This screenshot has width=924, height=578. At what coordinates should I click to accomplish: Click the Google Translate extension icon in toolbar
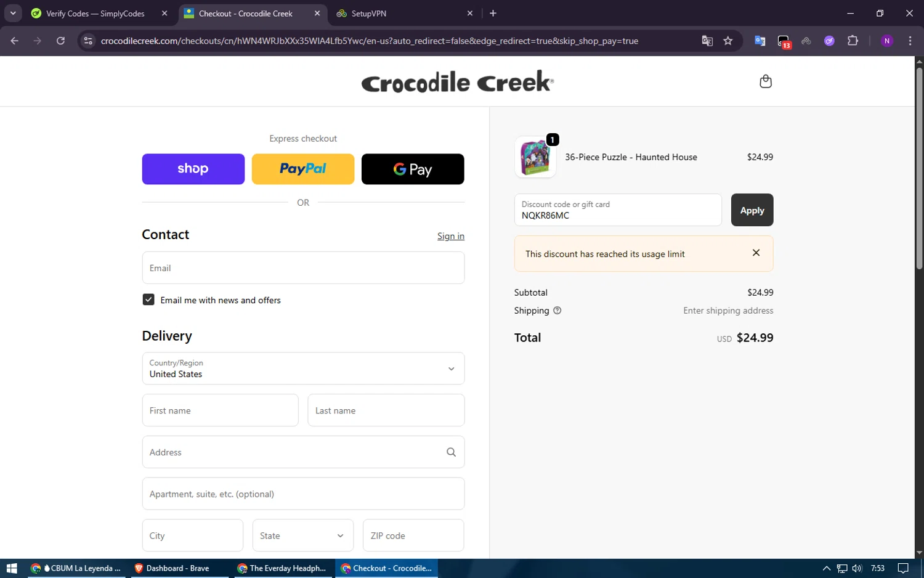[760, 41]
